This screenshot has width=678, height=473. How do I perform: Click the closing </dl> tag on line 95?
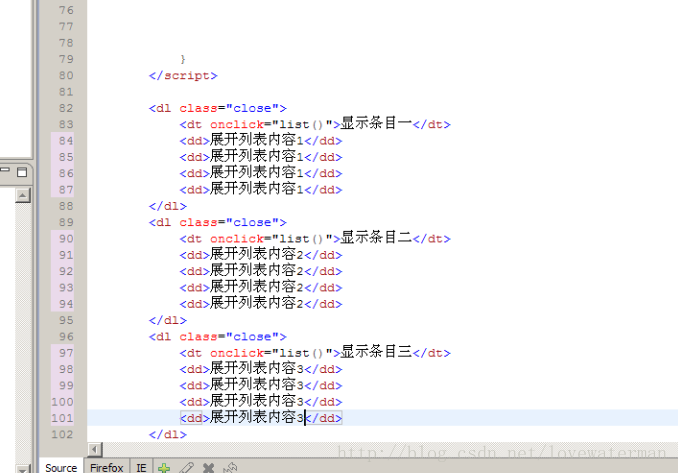(x=168, y=320)
